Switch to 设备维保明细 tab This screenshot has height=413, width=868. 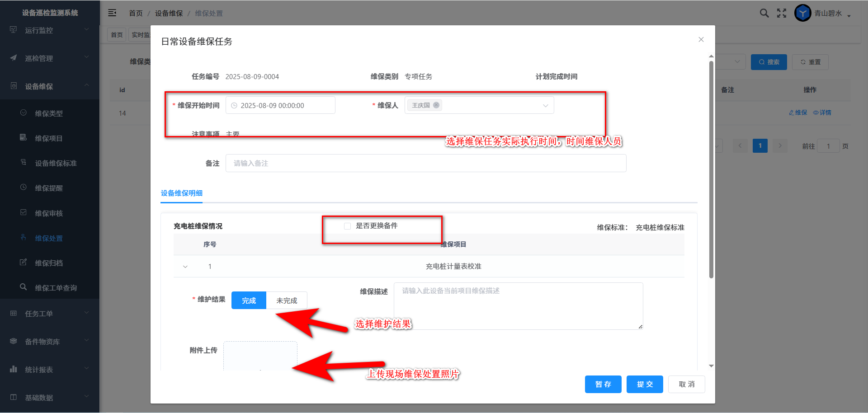click(x=182, y=193)
